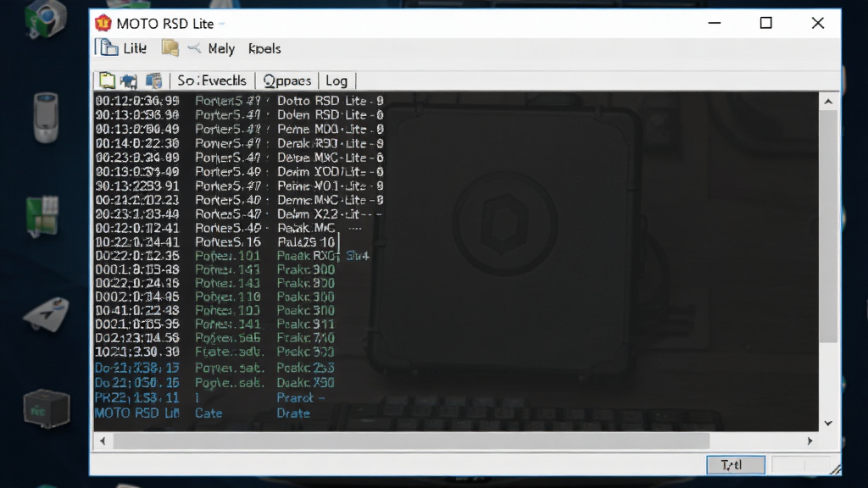Select log row 'Dolen RSD Lite'
The image size is (868, 488).
click(239, 115)
